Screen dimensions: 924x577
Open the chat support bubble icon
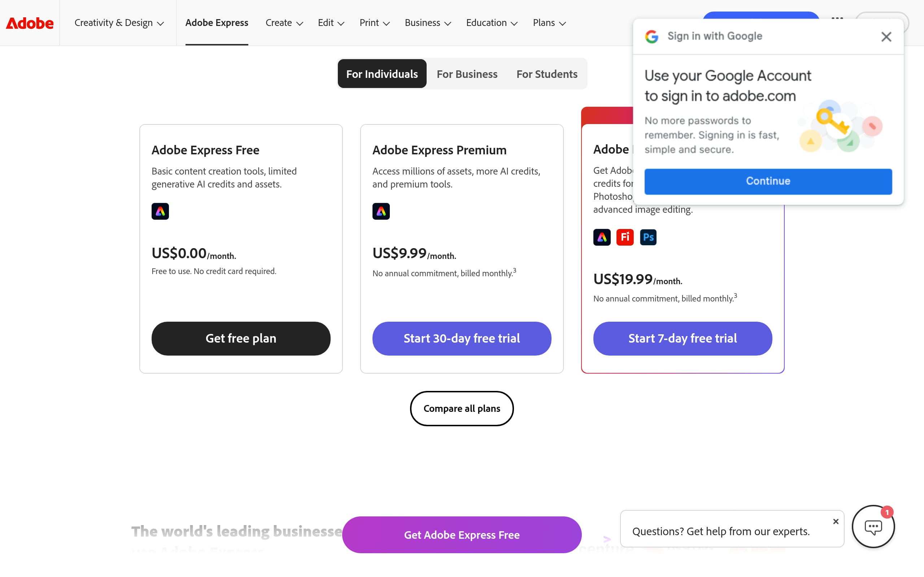pos(873,527)
